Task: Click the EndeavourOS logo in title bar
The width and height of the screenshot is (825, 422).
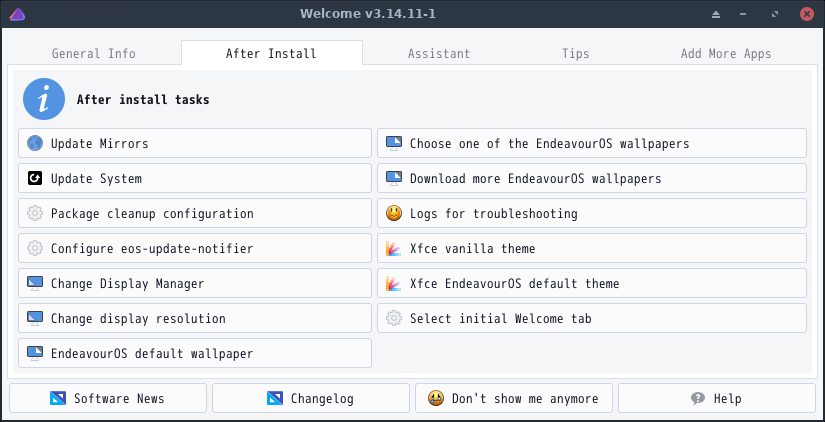Action: (17, 14)
